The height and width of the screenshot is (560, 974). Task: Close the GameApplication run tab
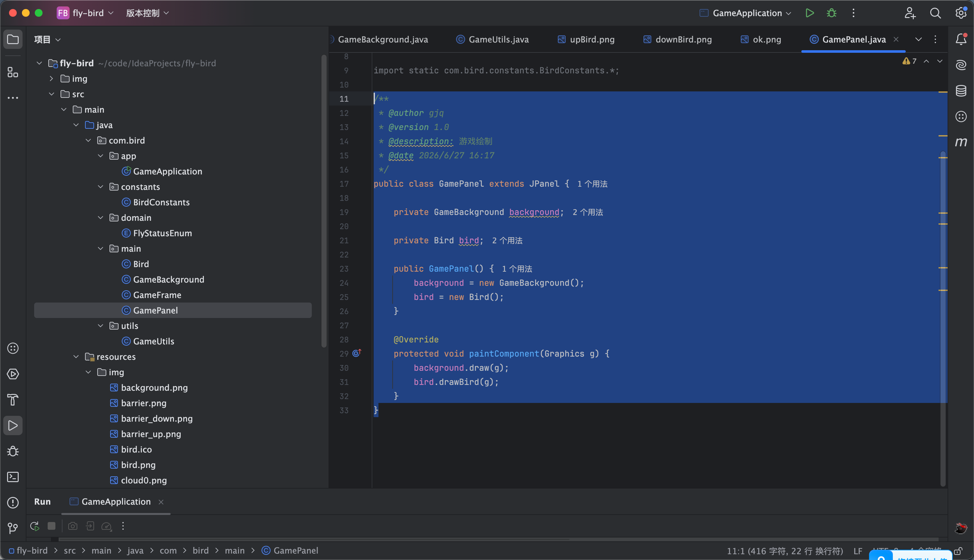[161, 502]
